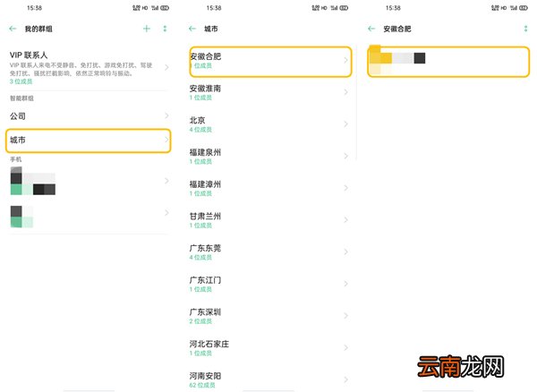The image size is (537, 392).
Task: Expand the 广东江门 row chevron
Action: click(345, 284)
